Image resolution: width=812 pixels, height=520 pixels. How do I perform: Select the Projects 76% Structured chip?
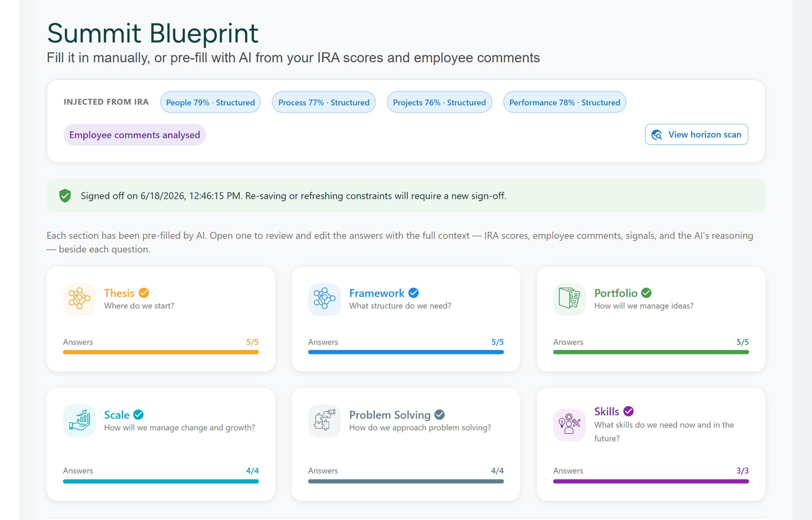click(439, 102)
